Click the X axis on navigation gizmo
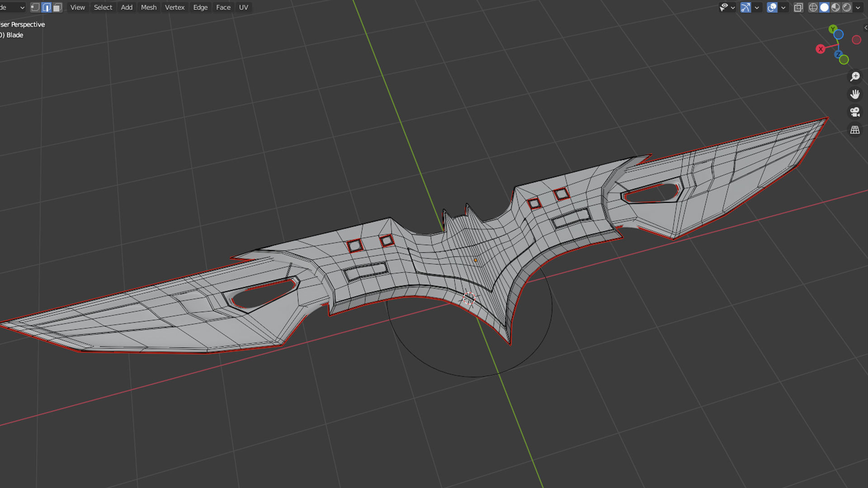The width and height of the screenshot is (868, 488). (821, 49)
